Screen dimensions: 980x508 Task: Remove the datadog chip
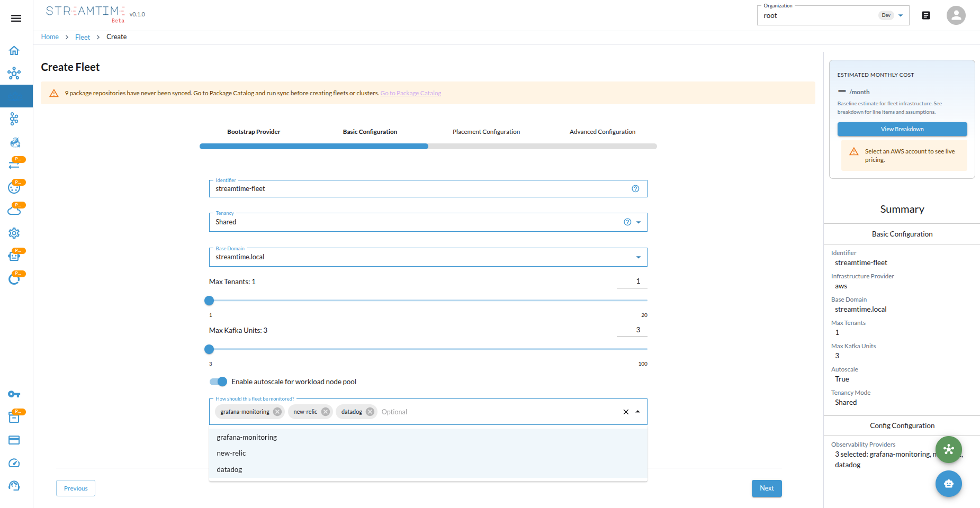370,412
